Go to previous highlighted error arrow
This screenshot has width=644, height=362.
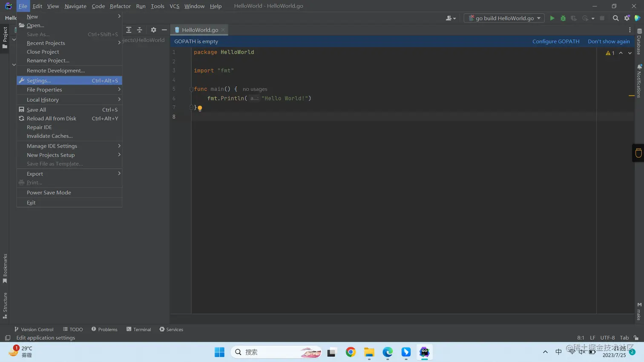[x=621, y=53]
